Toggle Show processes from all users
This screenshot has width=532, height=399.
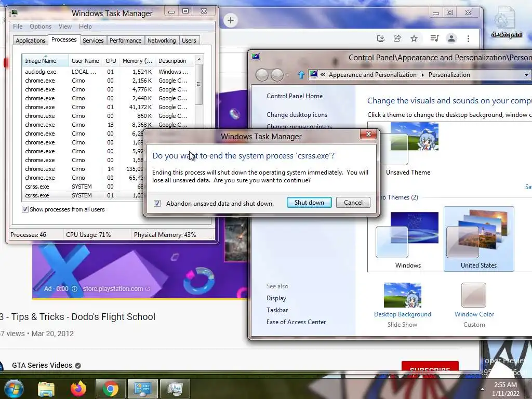(x=25, y=209)
